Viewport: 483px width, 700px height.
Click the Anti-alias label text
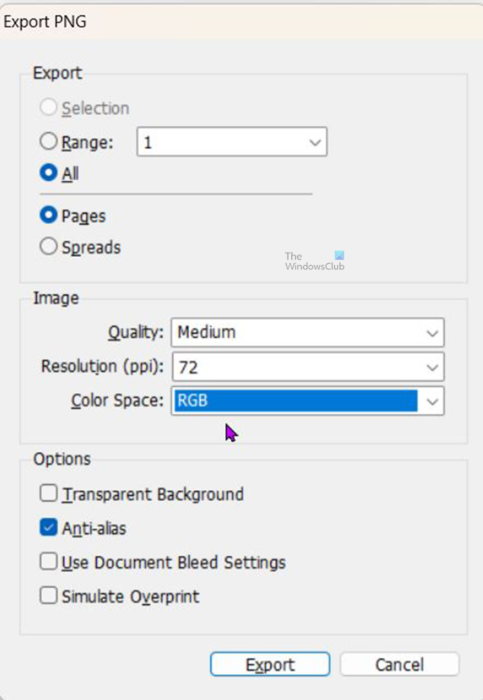[x=94, y=529]
